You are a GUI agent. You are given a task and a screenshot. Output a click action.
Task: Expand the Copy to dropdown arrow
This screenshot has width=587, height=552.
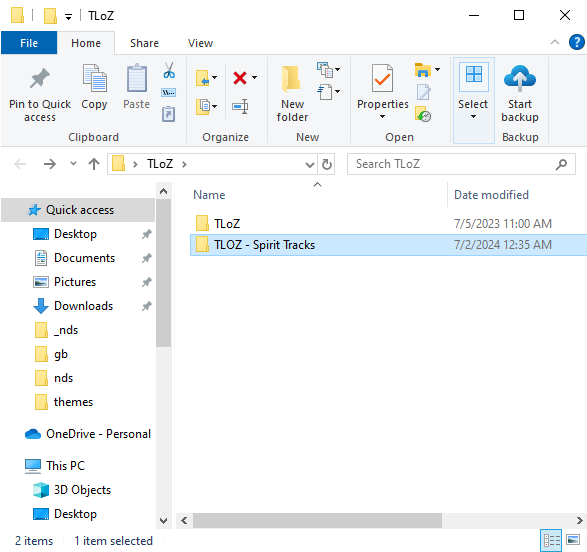coord(215,106)
